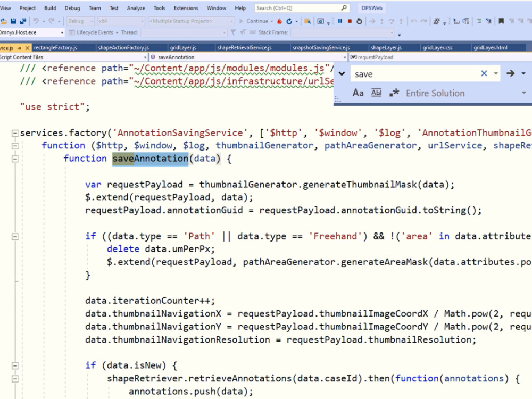
Task: Enable Match Whole Word search option
Action: (376, 93)
